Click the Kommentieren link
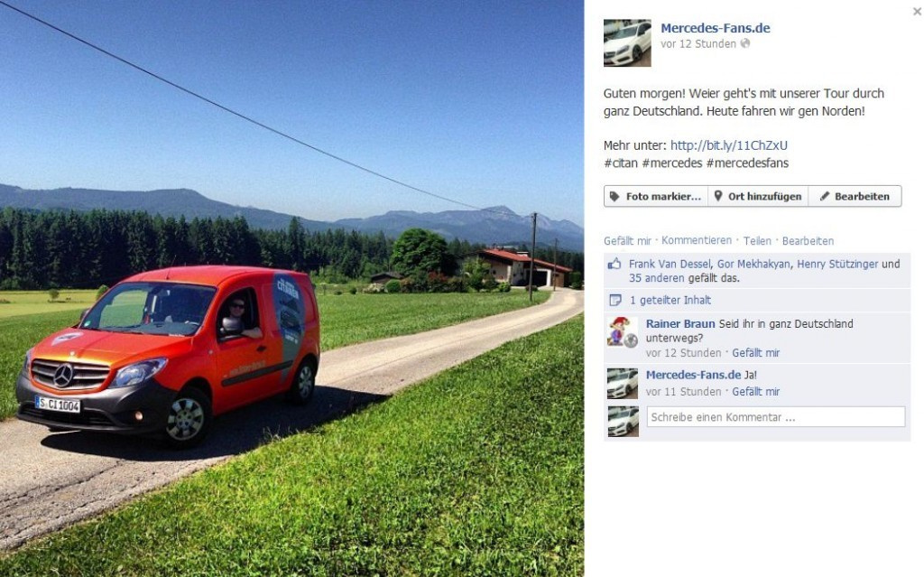The image size is (924, 577). tap(696, 240)
